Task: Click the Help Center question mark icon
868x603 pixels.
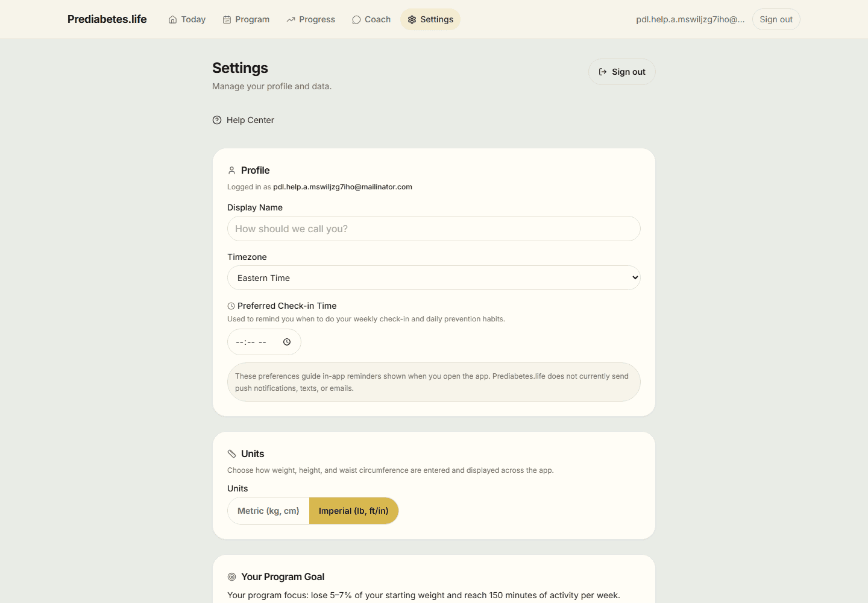Action: (x=217, y=120)
